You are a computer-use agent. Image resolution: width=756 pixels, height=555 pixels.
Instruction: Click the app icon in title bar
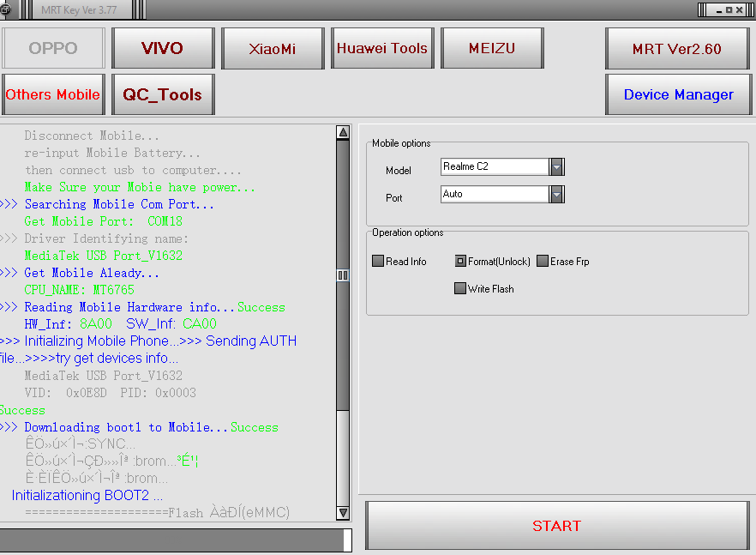5,9
